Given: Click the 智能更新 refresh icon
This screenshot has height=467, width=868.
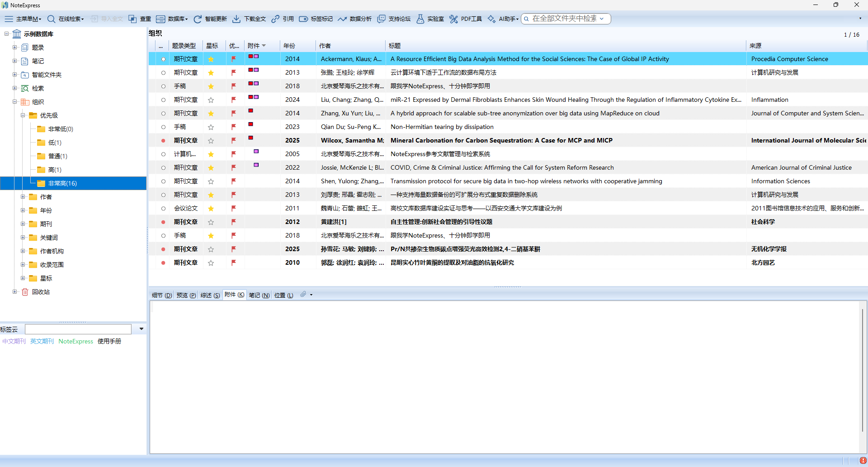Looking at the screenshot, I should tap(198, 19).
